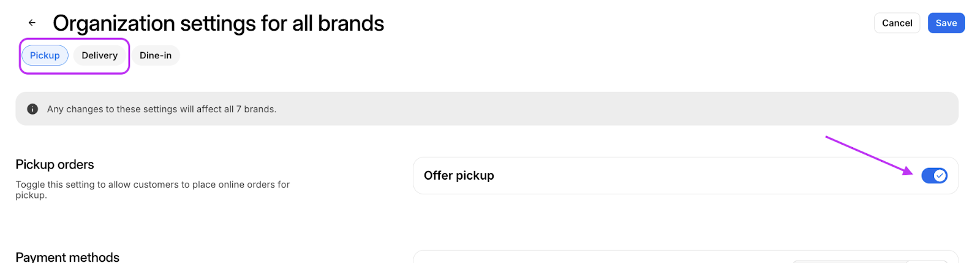The image size is (980, 263).
Task: Click the pickup orders description text
Action: [153, 189]
